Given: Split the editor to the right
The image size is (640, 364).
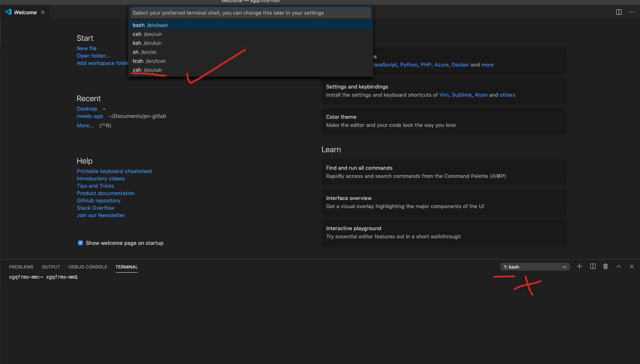Looking at the screenshot, I should (x=619, y=12).
